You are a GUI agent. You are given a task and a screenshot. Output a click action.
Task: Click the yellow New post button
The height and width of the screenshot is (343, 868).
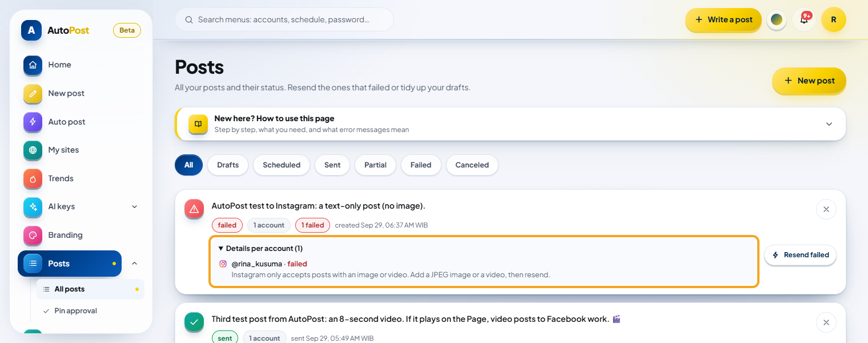809,81
